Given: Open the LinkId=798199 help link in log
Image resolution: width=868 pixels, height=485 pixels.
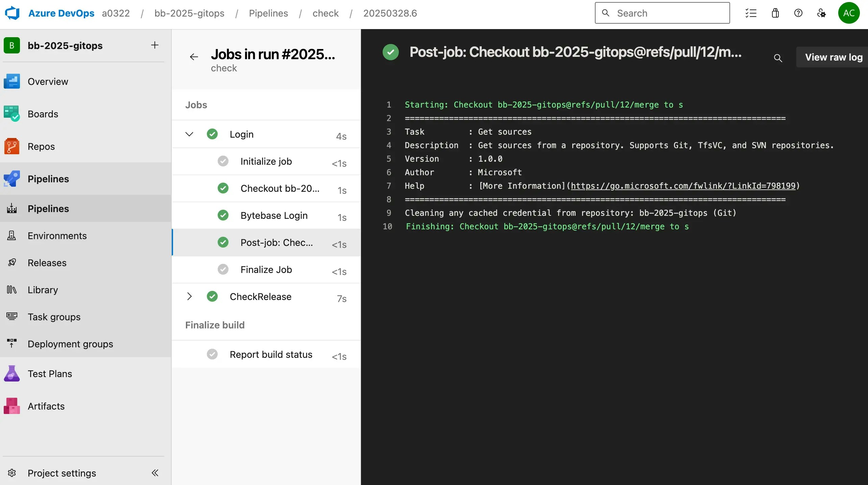Looking at the screenshot, I should tap(683, 186).
